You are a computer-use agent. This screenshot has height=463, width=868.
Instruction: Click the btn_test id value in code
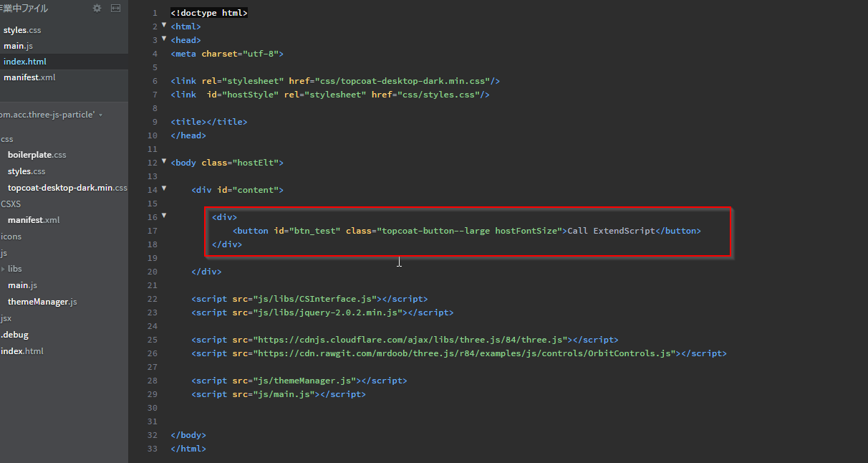(314, 231)
